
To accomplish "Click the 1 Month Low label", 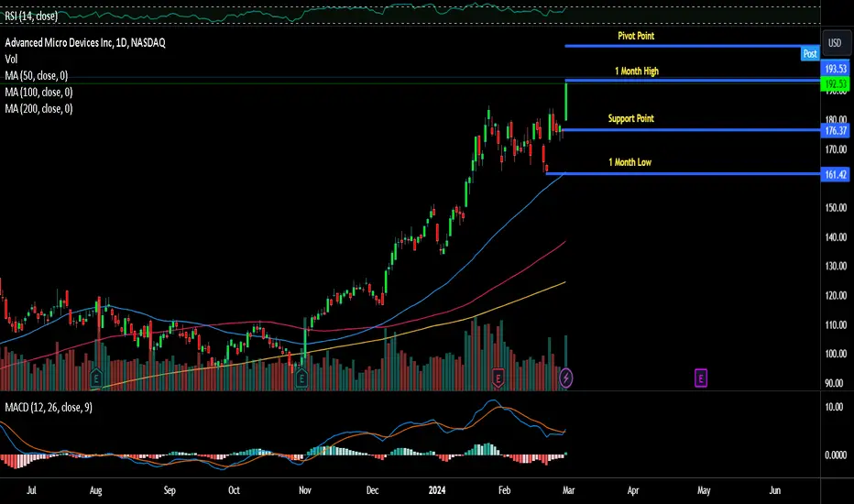I will [630, 162].
